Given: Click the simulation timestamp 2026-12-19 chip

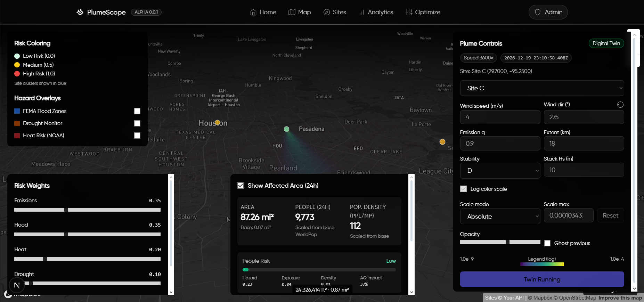Looking at the screenshot, I should click(x=536, y=58).
